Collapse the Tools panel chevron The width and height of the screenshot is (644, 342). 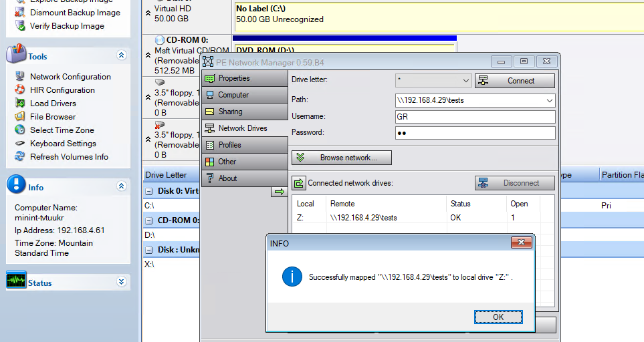click(x=121, y=55)
